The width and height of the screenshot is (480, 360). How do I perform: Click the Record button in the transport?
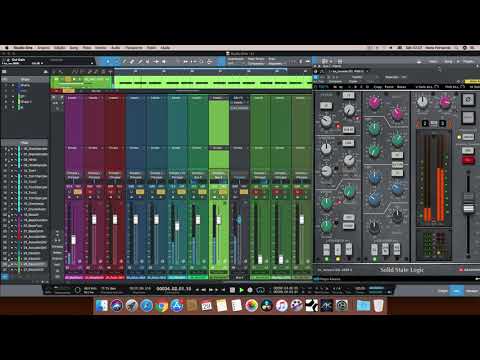[250, 290]
